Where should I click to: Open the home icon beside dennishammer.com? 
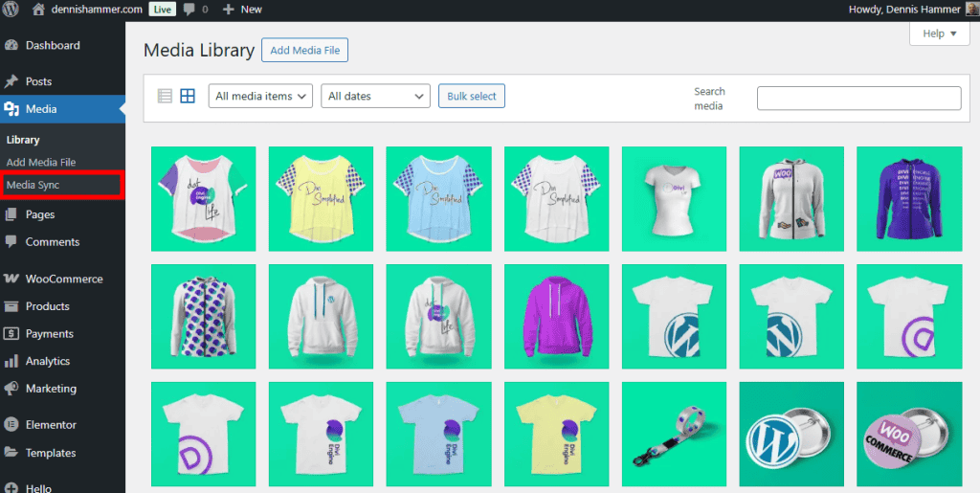(x=38, y=10)
